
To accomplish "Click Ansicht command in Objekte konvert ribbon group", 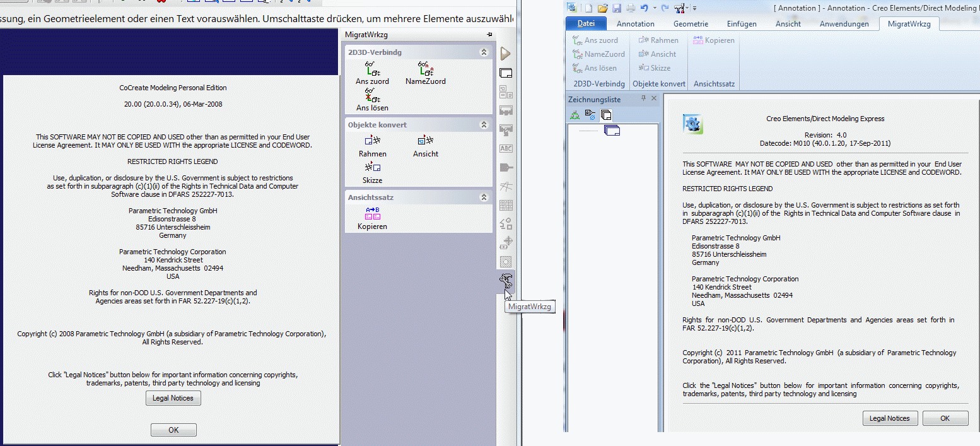I will click(657, 54).
